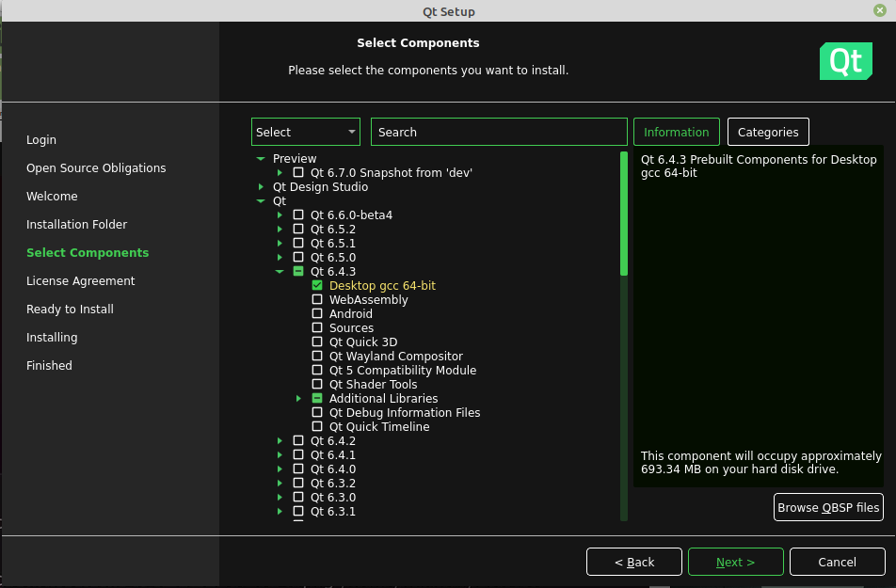Close the Qt Setup window
Image resolution: width=896 pixels, height=588 pixels.
(879, 10)
